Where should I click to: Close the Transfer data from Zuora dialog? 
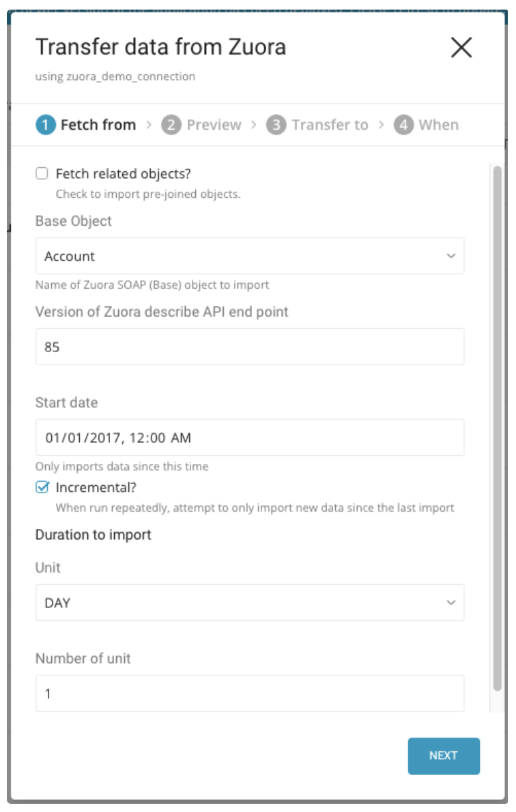461,48
